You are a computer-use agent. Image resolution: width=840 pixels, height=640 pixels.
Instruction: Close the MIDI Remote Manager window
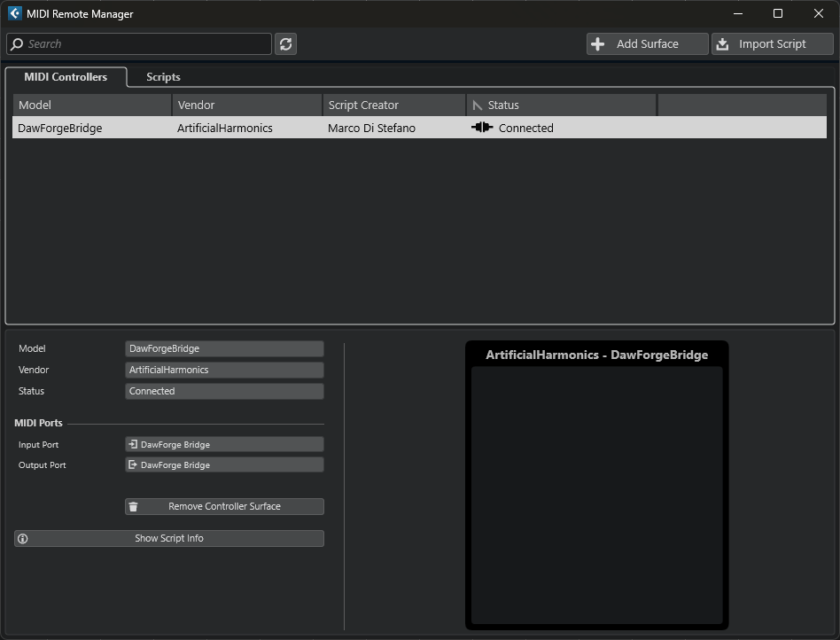click(x=819, y=13)
